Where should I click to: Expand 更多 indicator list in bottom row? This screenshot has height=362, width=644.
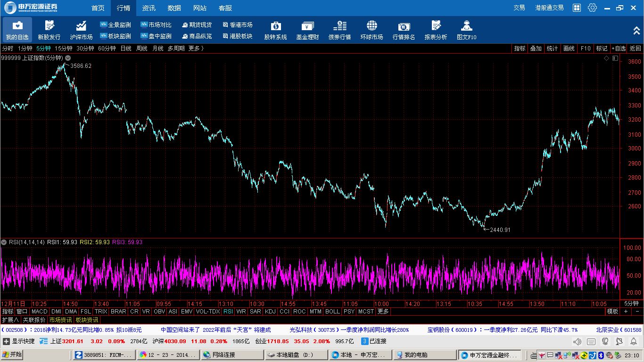pyautogui.click(x=383, y=311)
